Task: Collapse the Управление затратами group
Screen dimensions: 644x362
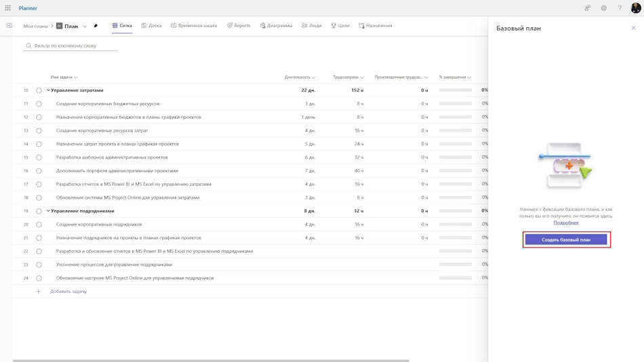Action: pyautogui.click(x=48, y=90)
